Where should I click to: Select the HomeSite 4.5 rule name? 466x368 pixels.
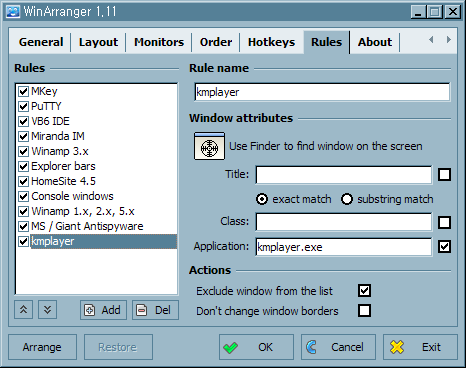(x=63, y=181)
